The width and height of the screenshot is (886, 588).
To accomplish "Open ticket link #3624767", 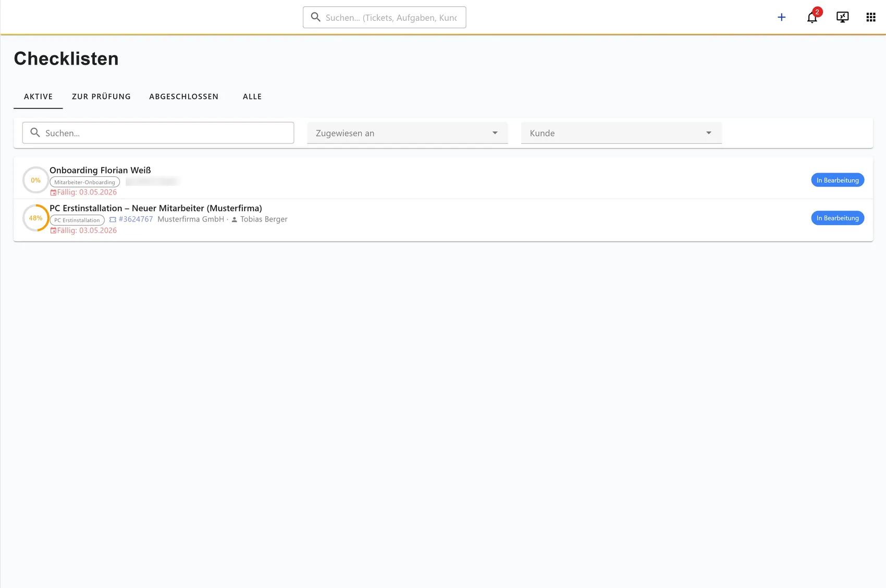I will (136, 219).
